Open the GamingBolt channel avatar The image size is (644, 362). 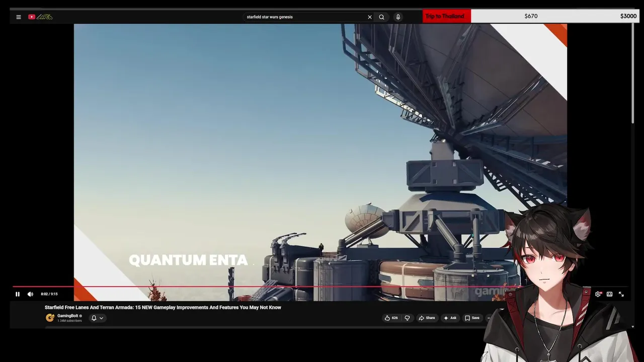point(50,318)
